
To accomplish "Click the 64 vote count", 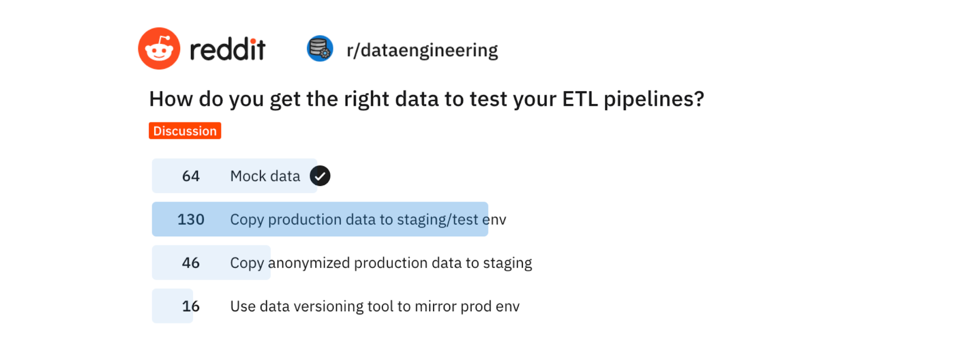I will coord(190,176).
